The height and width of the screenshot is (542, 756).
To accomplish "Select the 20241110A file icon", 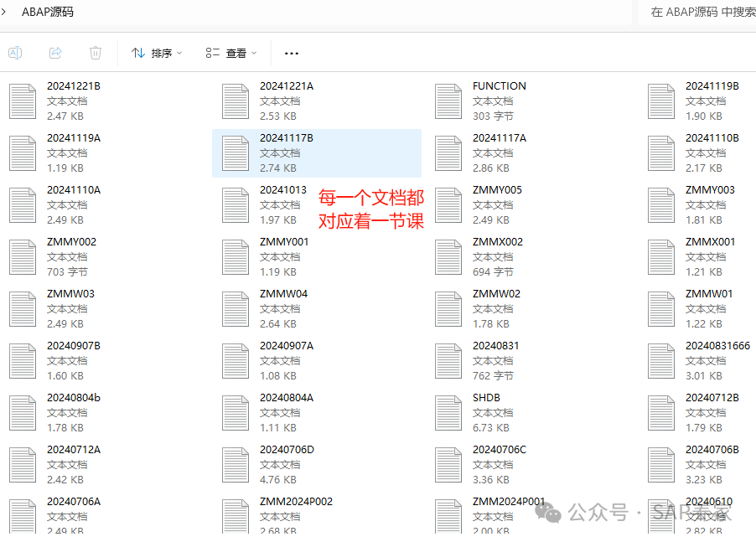I will 23,205.
